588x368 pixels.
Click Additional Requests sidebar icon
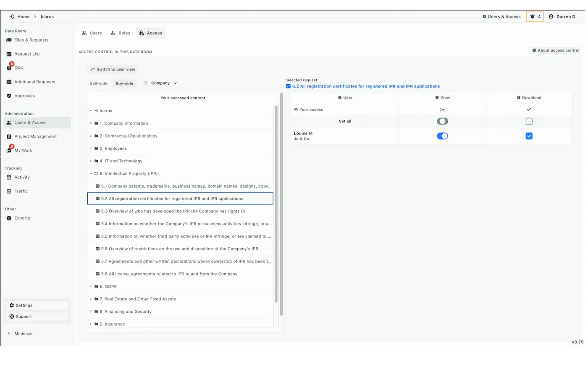9,82
